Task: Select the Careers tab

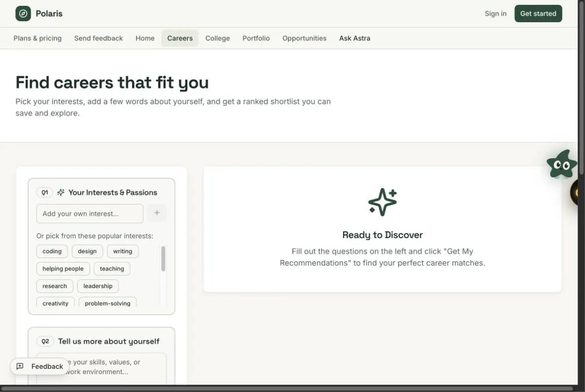Action: click(180, 38)
